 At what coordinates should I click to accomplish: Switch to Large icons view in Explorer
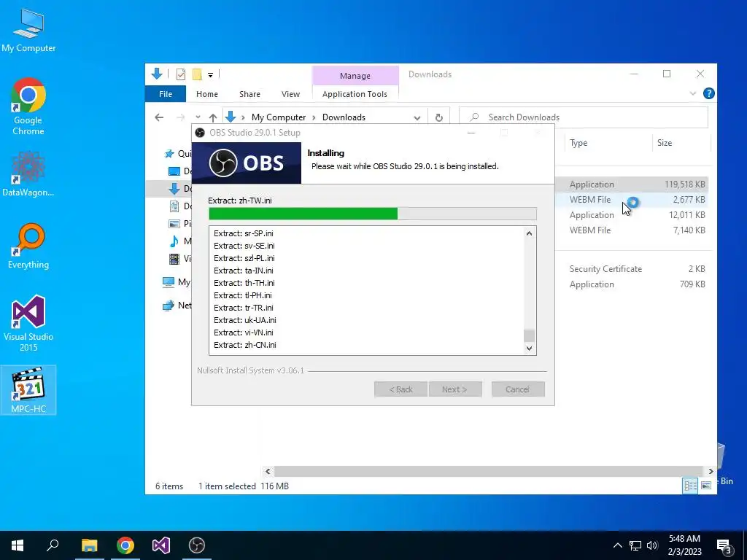tap(706, 486)
